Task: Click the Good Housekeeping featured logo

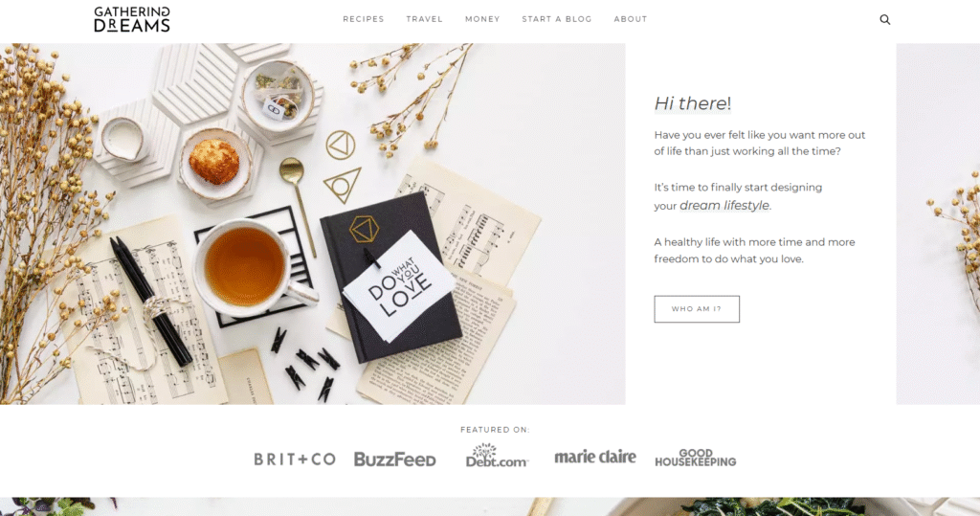Action: pos(696,458)
